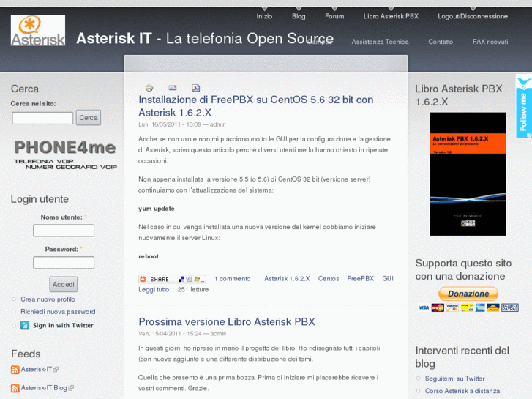The width and height of the screenshot is (532, 399).
Task: Click the 251 letture text
Action: tap(192, 290)
